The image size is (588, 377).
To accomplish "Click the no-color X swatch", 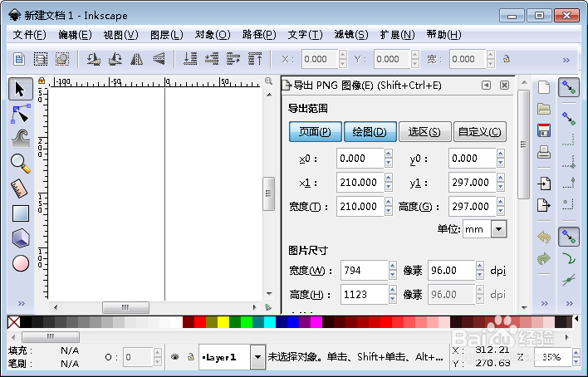I will pos(14,322).
